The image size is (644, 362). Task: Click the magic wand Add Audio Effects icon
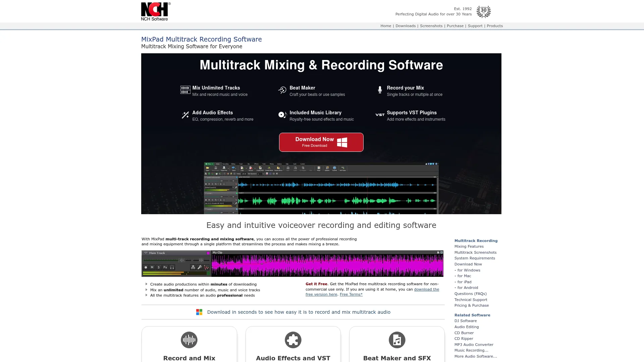(x=185, y=115)
